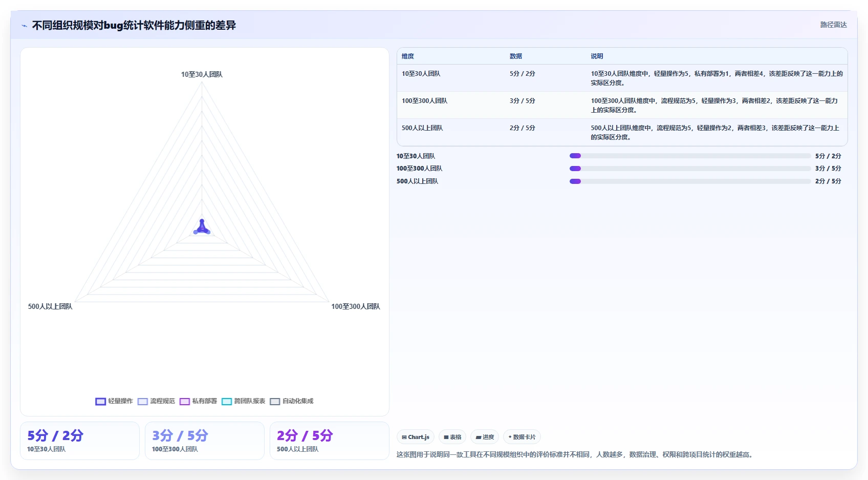The image size is (868, 480).
Task: Toggle the 私有部署 legend swatch
Action: point(185,401)
